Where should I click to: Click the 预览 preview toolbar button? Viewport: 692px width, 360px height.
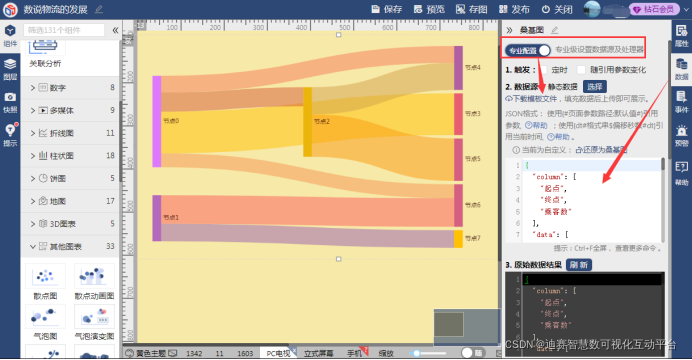pos(429,9)
